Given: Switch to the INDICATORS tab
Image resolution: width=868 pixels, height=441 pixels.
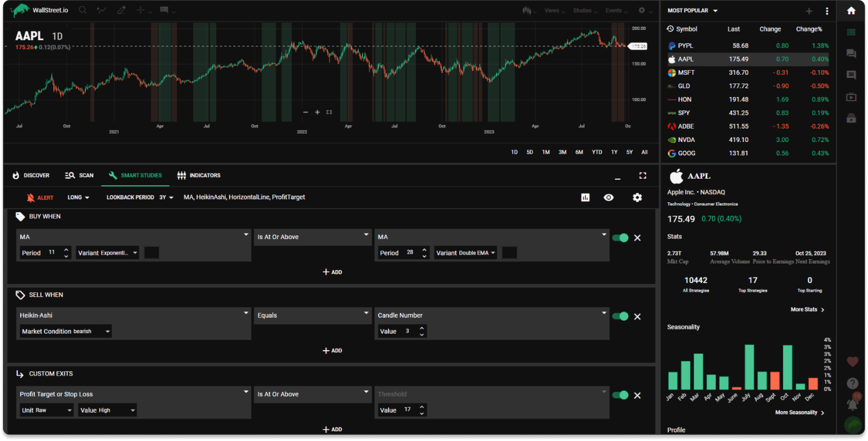Looking at the screenshot, I should pos(199,175).
